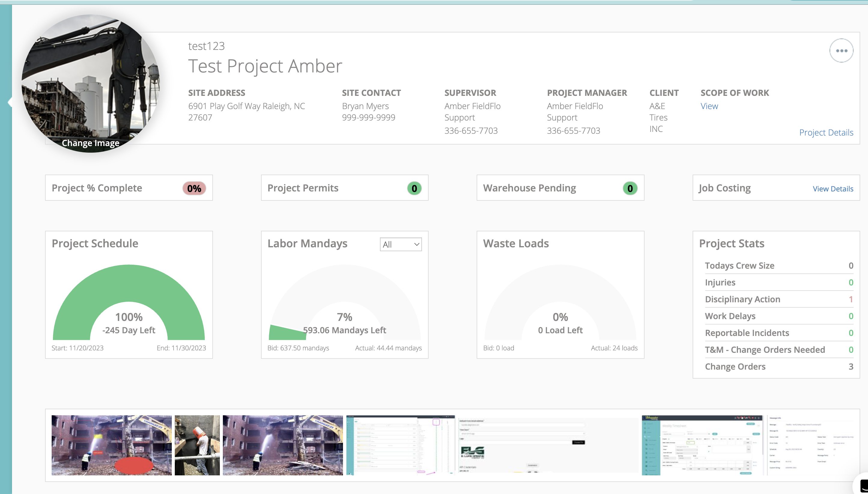Click the View link under Scope of Work
Image resolution: width=868 pixels, height=494 pixels.
[x=709, y=106]
